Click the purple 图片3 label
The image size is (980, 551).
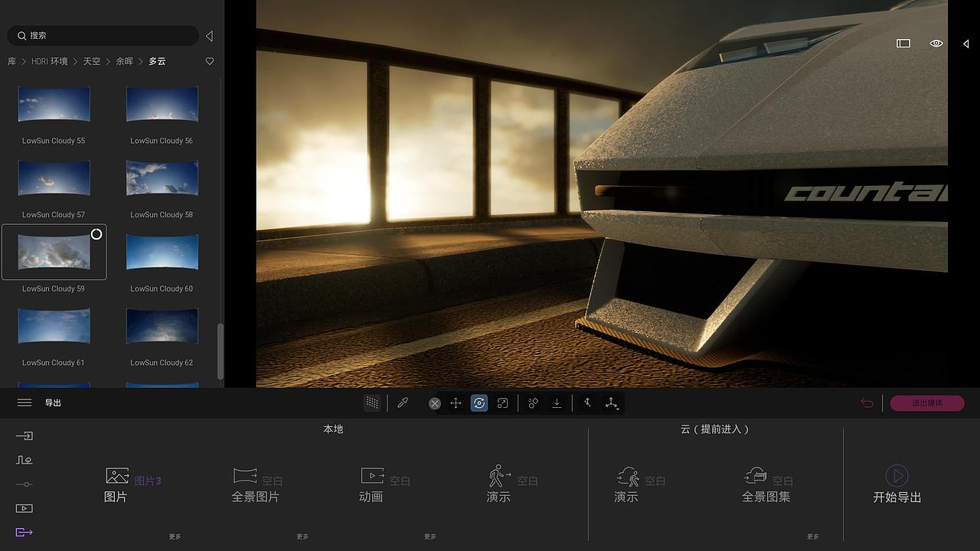148,481
